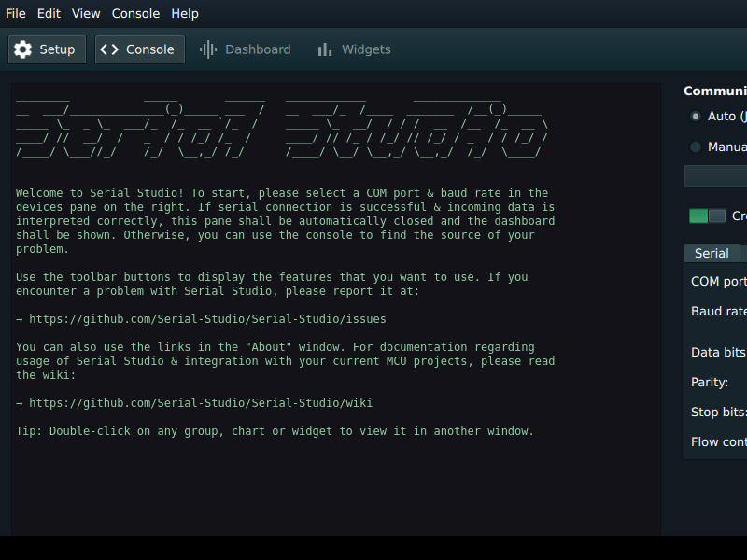Click the Stop bits label
The image size is (747, 560).
719,413
